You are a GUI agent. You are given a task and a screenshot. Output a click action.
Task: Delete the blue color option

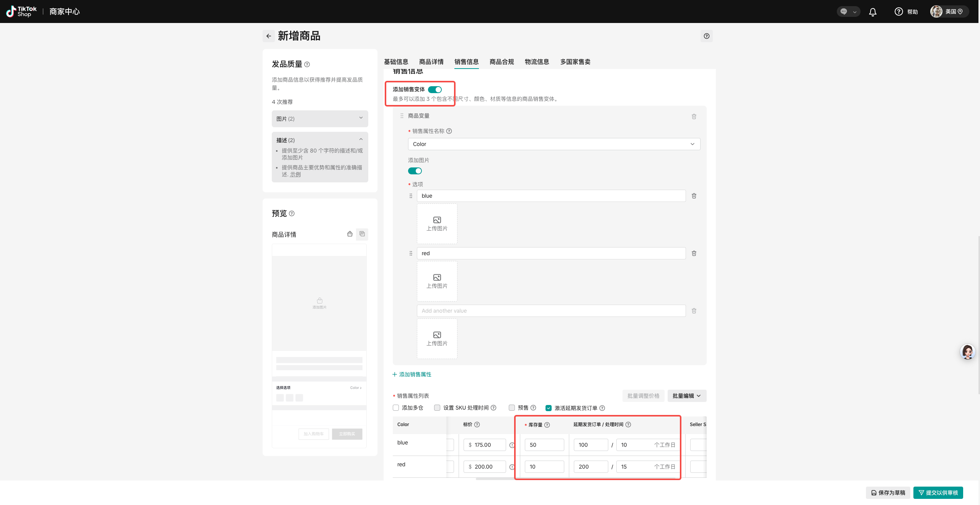(694, 196)
